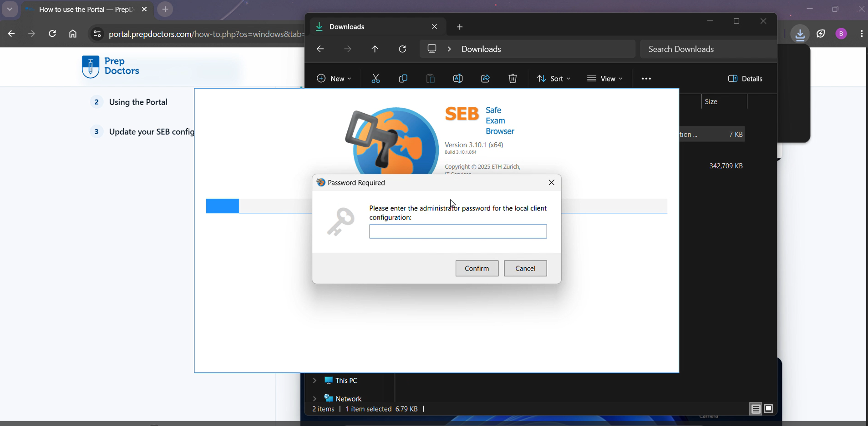The image size is (868, 426).
Task: Go forward in File Explorer
Action: coord(348,49)
